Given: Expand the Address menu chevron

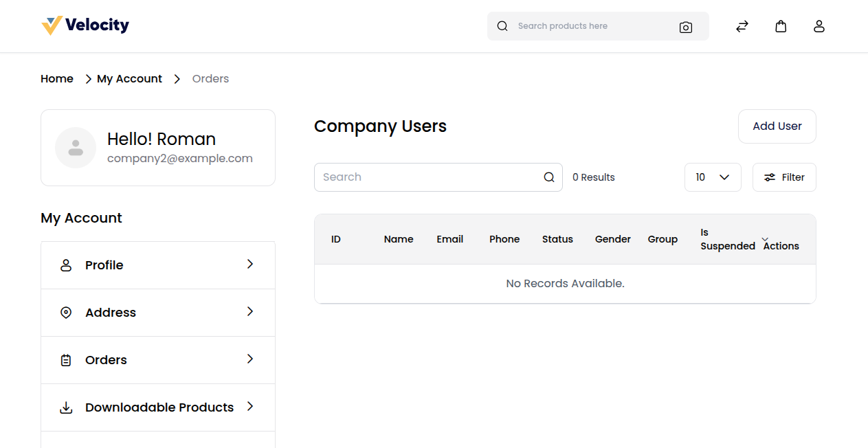Looking at the screenshot, I should [x=250, y=312].
